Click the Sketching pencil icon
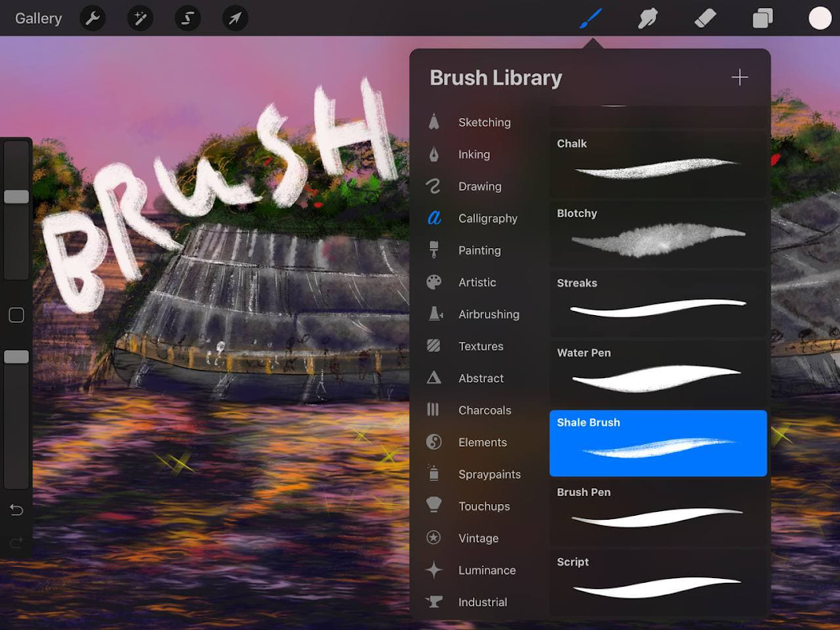The height and width of the screenshot is (630, 840). (434, 121)
